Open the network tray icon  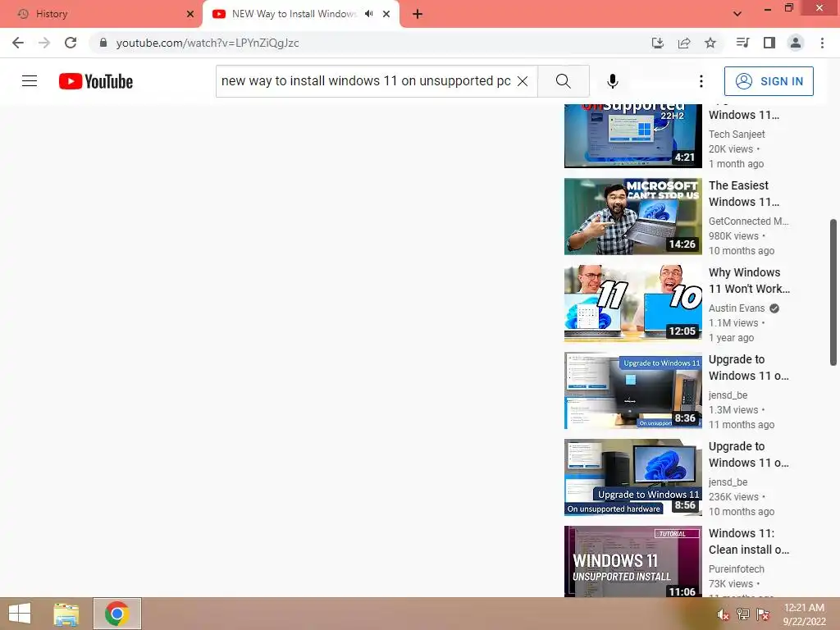(x=742, y=614)
